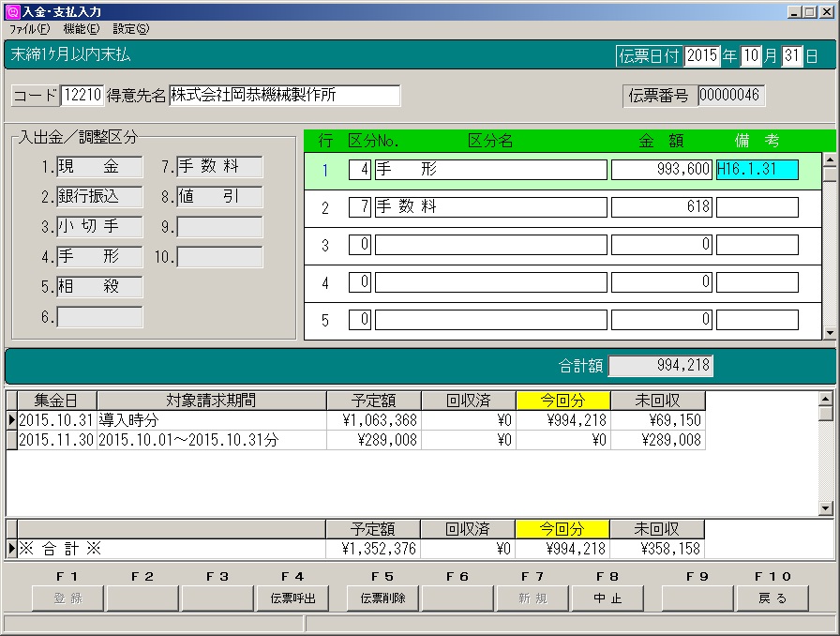Click the 伝票呼出 F4 button
Screen dimensions: 840x636
tap(292, 598)
